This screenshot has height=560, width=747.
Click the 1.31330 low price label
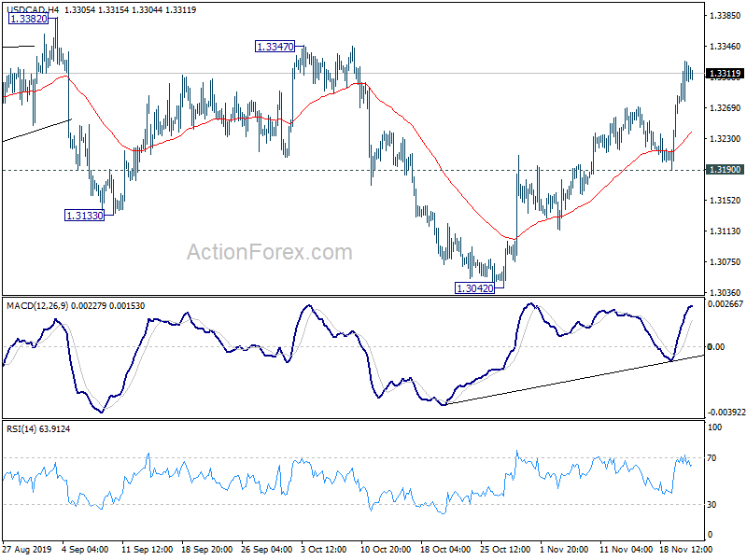pos(84,216)
